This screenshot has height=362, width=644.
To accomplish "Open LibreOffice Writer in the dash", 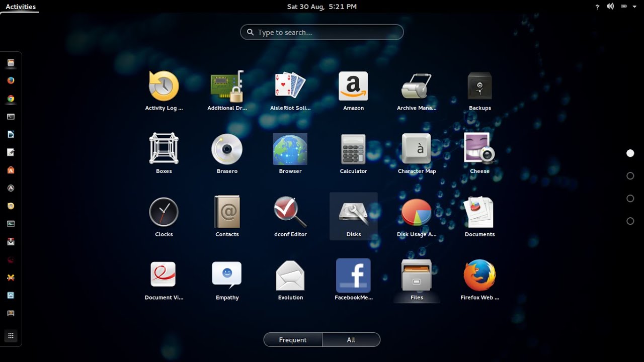I will pos(11,134).
